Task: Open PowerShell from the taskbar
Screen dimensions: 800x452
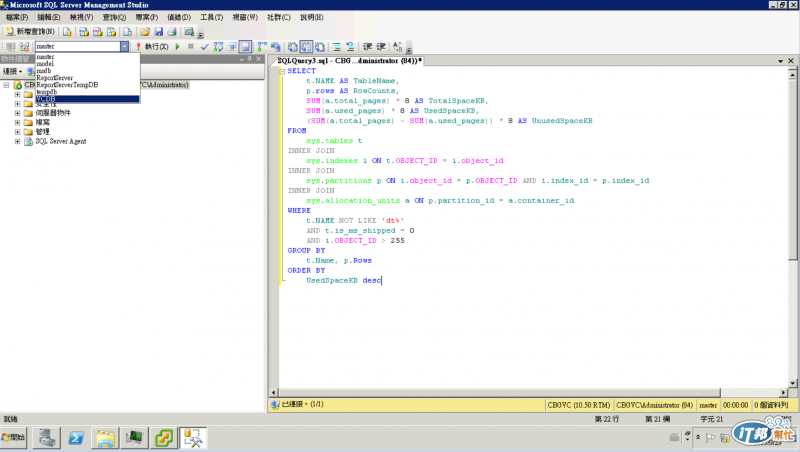Action: 76,438
